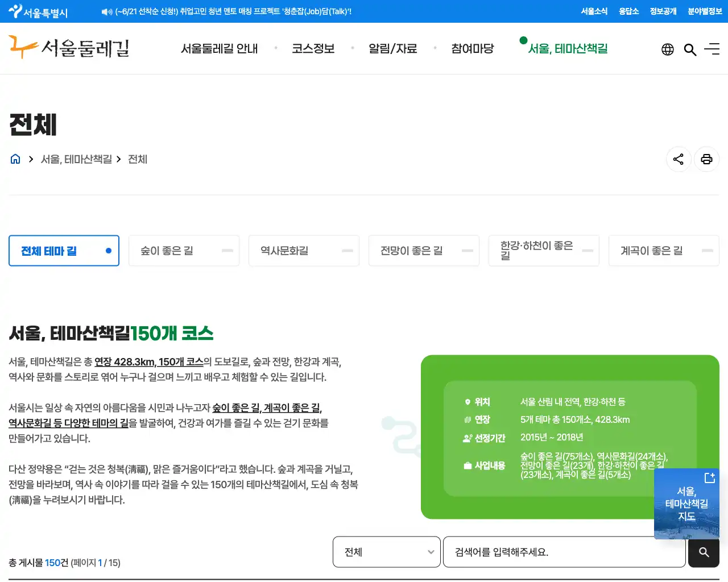Click the 서울, 테마산책길150개 코스 heading
The width and height of the screenshot is (728, 582).
click(x=111, y=333)
